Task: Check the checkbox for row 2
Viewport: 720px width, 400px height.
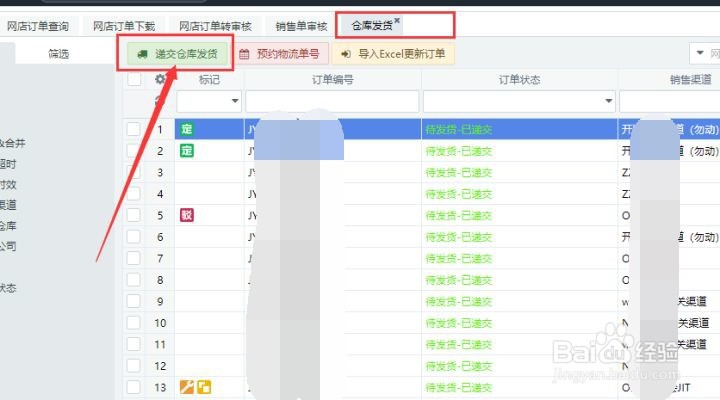Action: (x=134, y=151)
